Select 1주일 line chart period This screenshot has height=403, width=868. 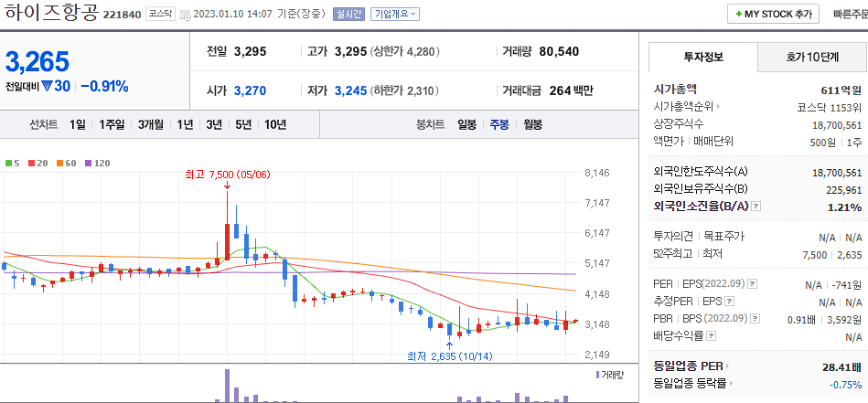click(x=112, y=124)
